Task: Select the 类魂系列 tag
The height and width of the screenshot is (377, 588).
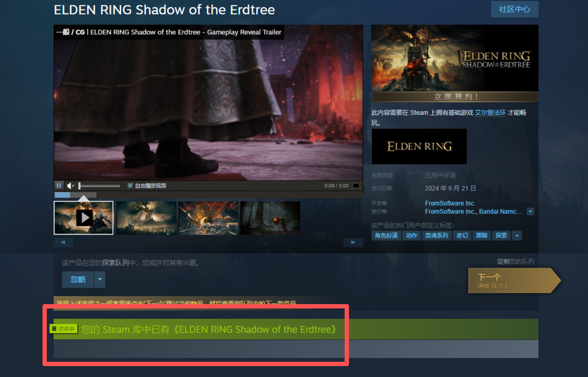Action: pos(437,236)
